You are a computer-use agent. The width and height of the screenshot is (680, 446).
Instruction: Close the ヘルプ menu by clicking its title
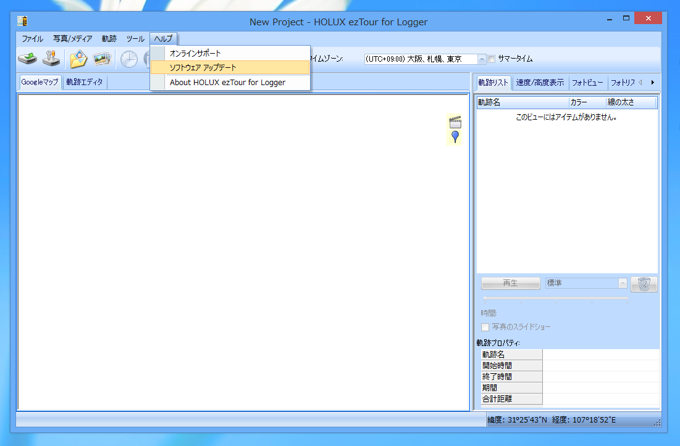[x=163, y=39]
